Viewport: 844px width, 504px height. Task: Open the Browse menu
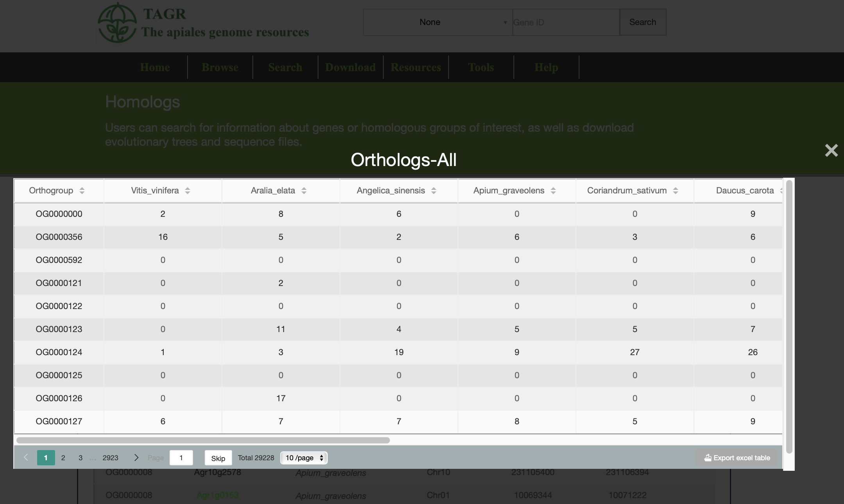[x=220, y=67]
